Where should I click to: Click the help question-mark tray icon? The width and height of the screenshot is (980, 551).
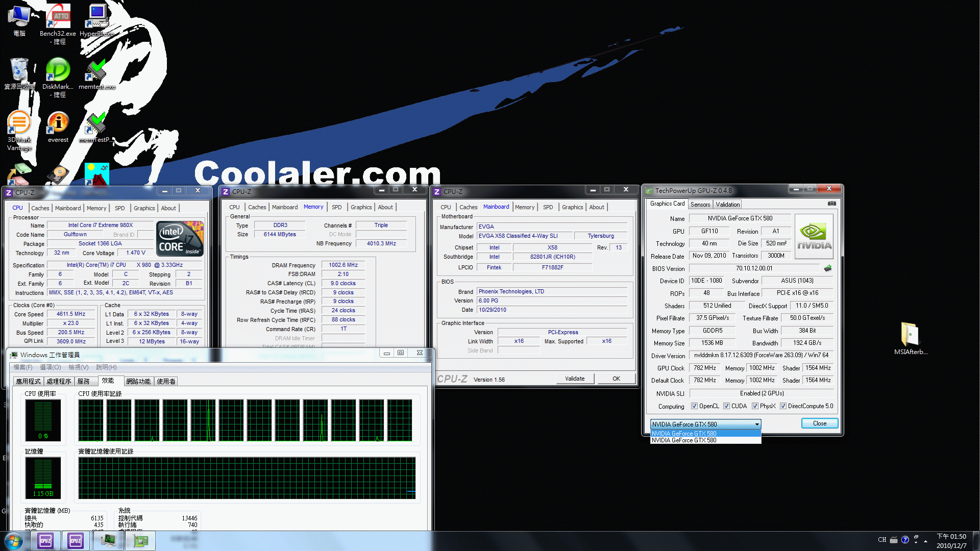tap(905, 540)
